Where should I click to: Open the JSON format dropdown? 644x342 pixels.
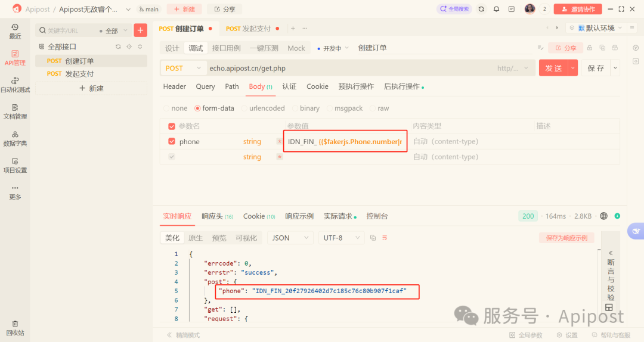click(x=290, y=238)
